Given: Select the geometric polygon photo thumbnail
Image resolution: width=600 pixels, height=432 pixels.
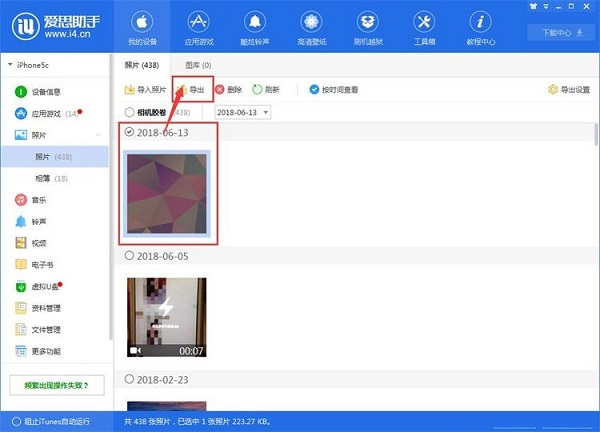Looking at the screenshot, I should 166,194.
